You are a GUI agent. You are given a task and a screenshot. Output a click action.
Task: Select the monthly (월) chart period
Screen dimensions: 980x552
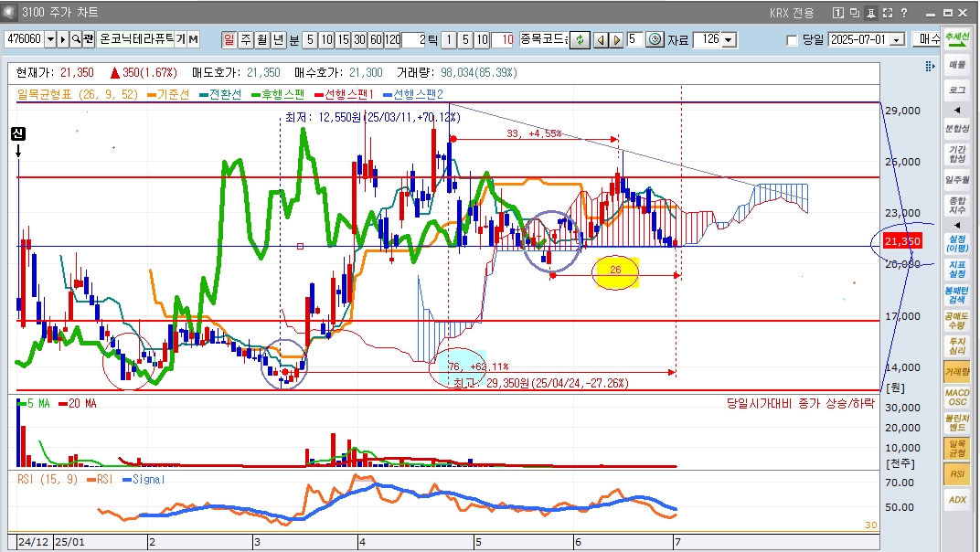[261, 40]
